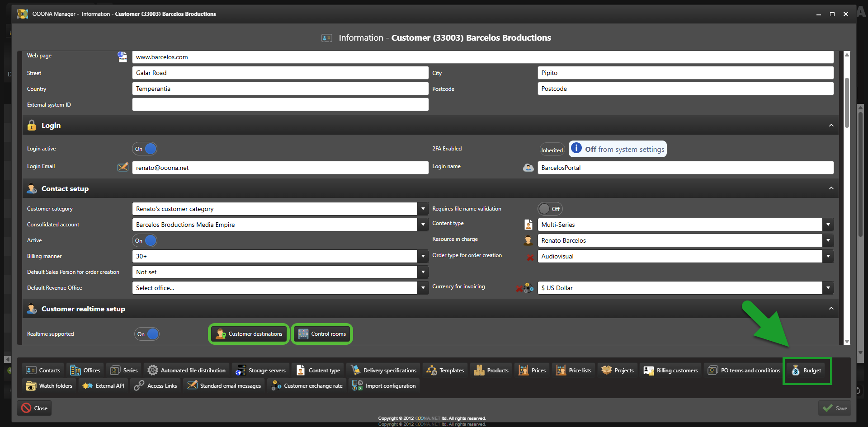The height and width of the screenshot is (427, 868).
Task: Collapse the Contact setup section
Action: pos(831,188)
